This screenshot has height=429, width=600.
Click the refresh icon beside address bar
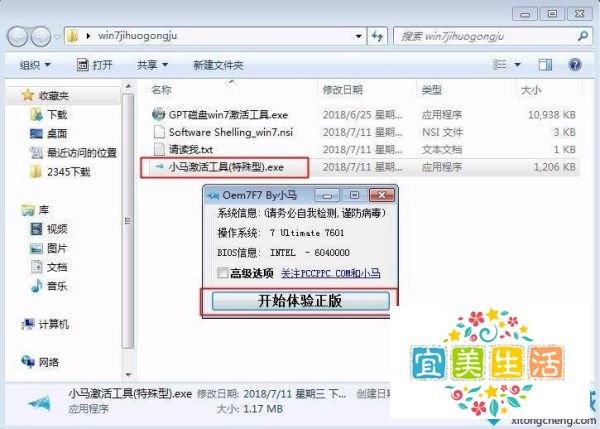377,36
